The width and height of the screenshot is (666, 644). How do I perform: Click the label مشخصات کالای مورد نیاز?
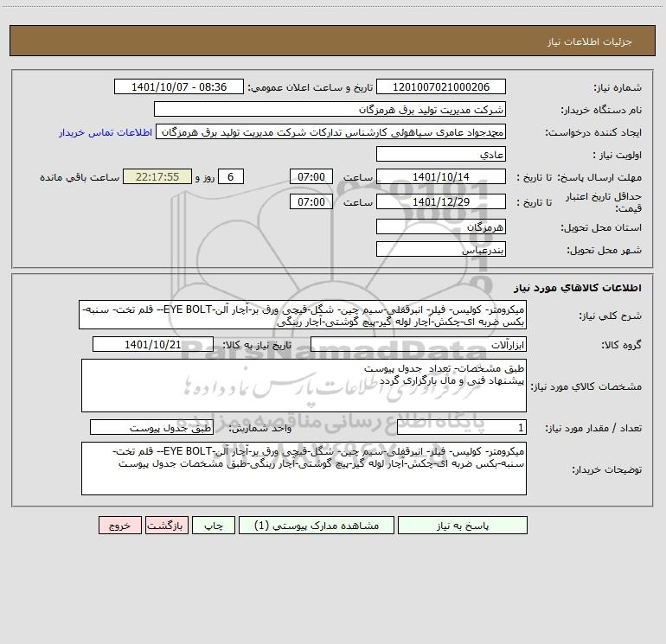tap(587, 386)
